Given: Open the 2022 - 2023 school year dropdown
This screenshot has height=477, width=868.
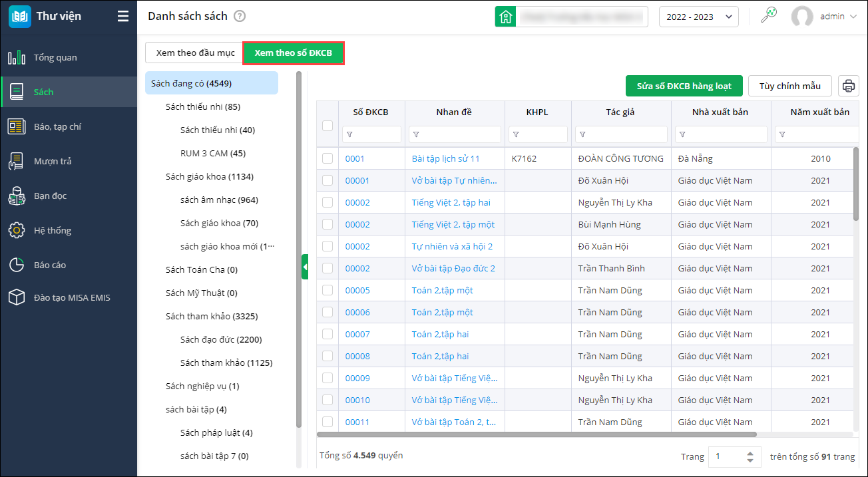Looking at the screenshot, I should click(699, 17).
